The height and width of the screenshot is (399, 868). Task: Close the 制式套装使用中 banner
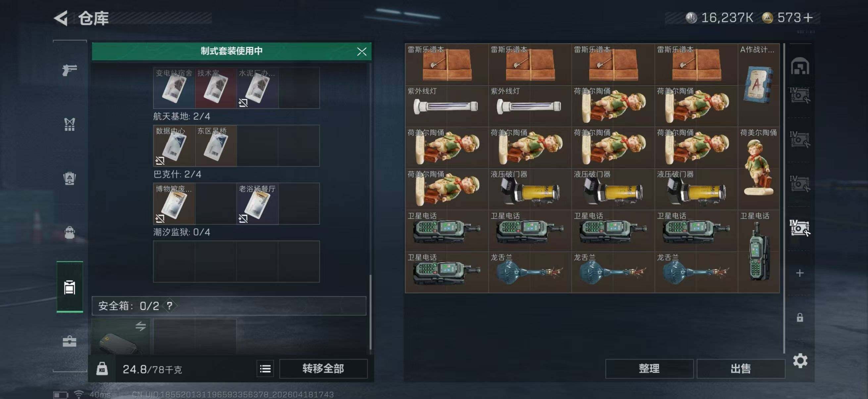(362, 52)
